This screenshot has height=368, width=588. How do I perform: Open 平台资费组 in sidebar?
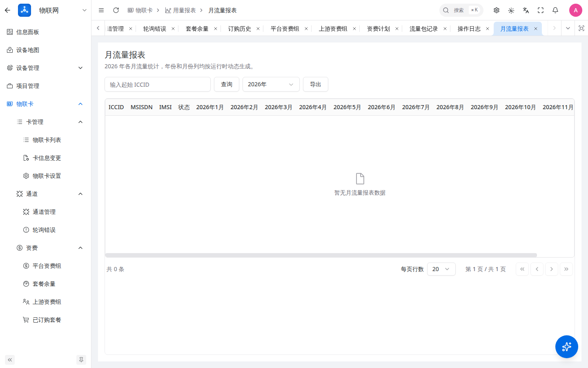(45, 266)
